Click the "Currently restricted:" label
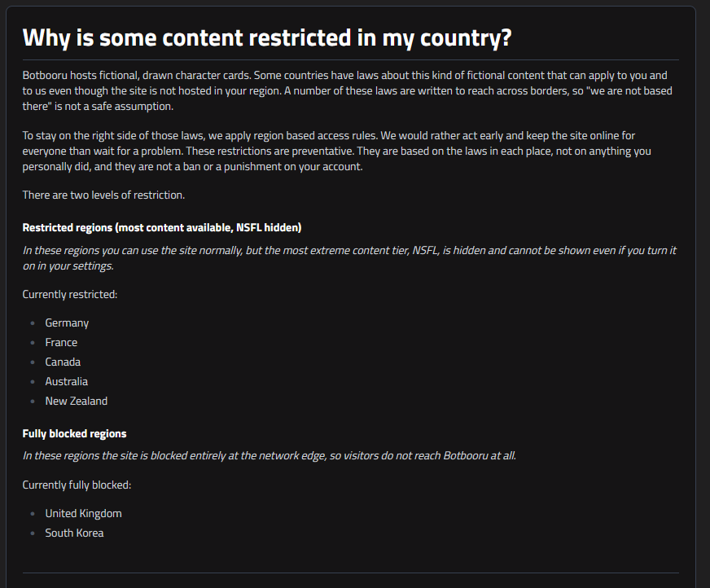The image size is (710, 588). pos(70,295)
